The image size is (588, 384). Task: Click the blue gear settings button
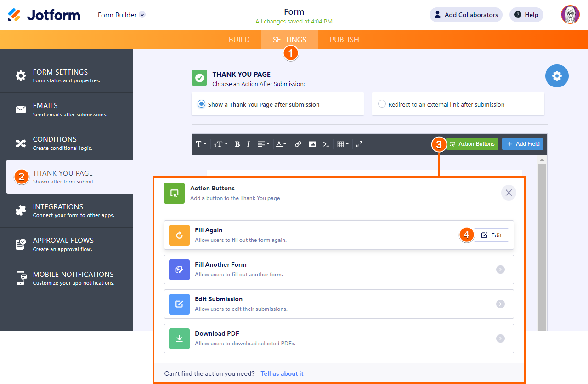[557, 76]
